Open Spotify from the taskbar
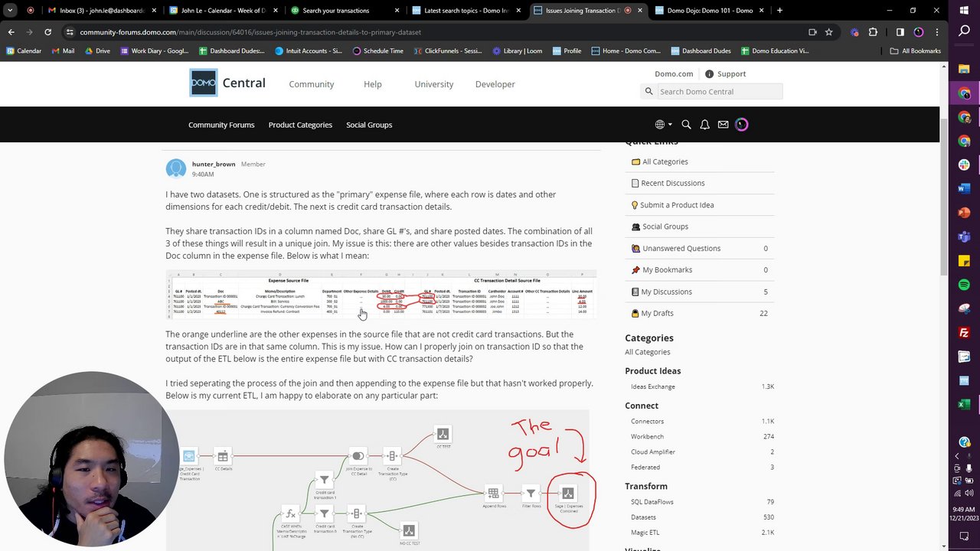Viewport: 980px width, 551px height. pos(964,284)
